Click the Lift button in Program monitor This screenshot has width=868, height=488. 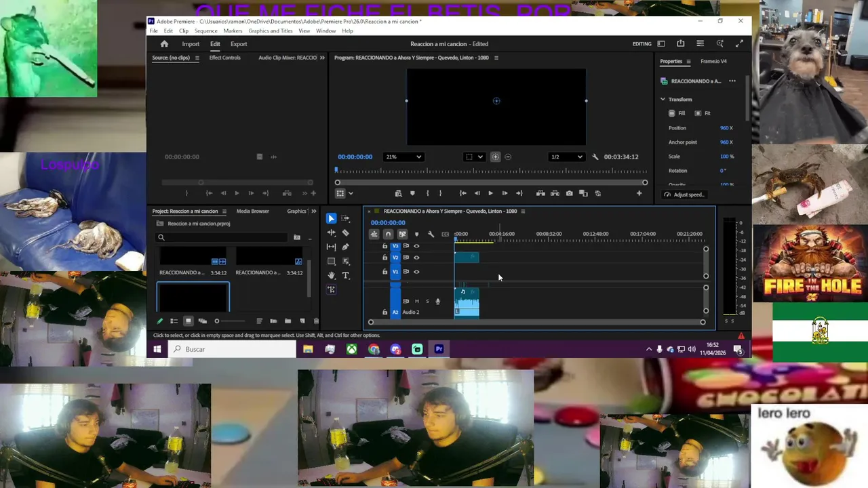tap(540, 193)
